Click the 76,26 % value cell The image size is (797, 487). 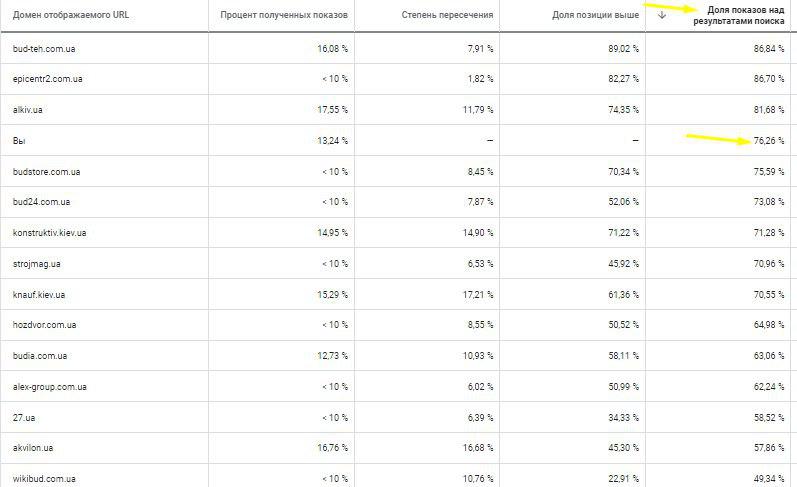coord(768,141)
